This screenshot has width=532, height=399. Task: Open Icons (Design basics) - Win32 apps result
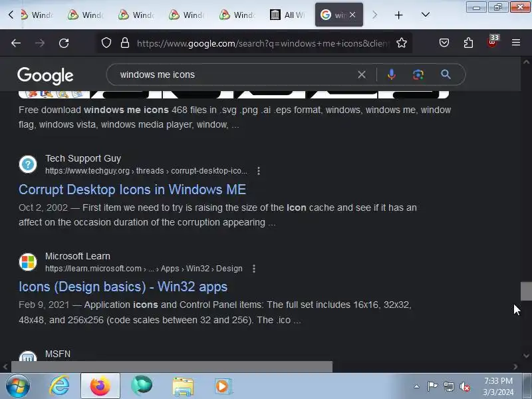point(123,287)
